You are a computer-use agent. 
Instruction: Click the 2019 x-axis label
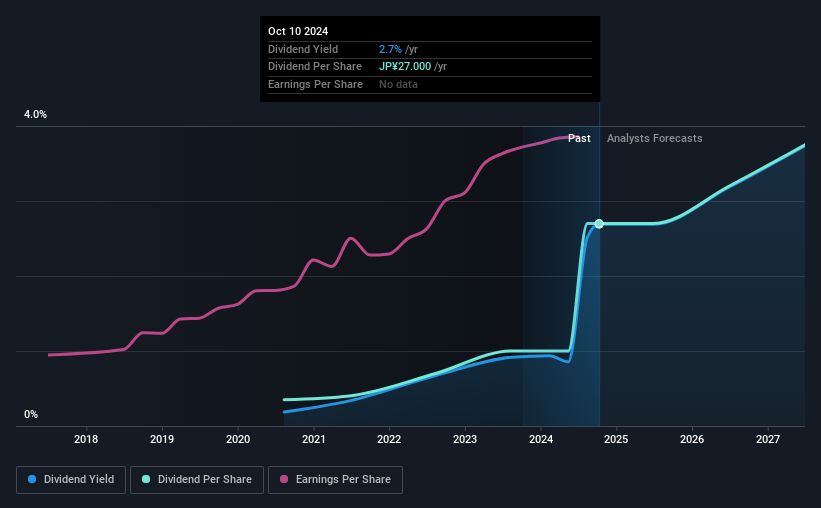(x=162, y=439)
